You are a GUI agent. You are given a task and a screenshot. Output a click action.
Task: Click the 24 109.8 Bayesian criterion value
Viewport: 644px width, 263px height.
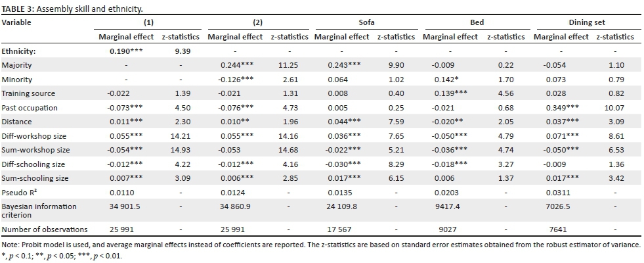point(342,206)
